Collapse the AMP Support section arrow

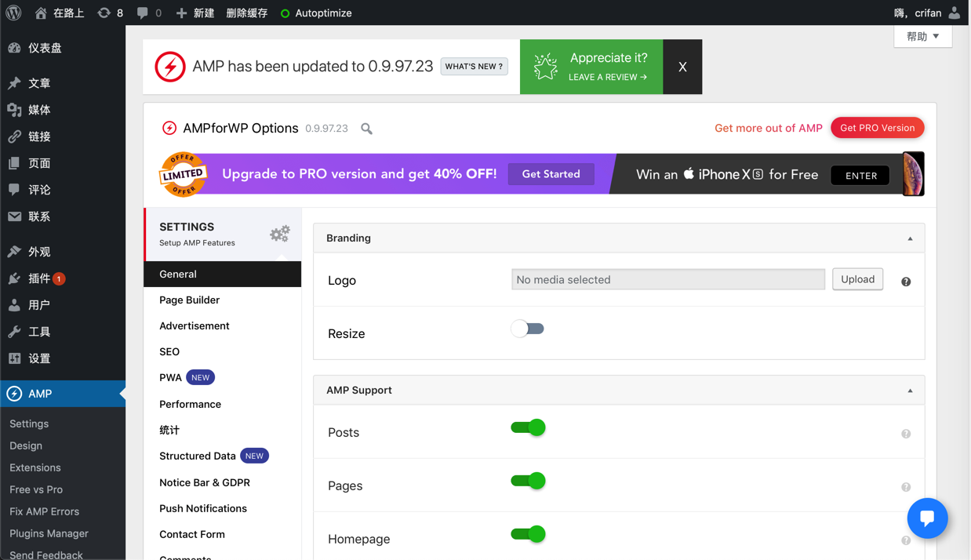(910, 391)
